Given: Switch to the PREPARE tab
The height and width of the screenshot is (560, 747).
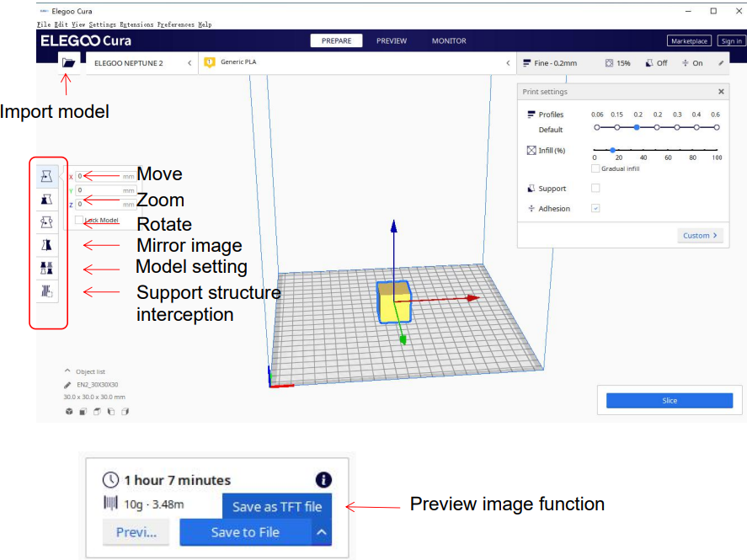Looking at the screenshot, I should 336,41.
